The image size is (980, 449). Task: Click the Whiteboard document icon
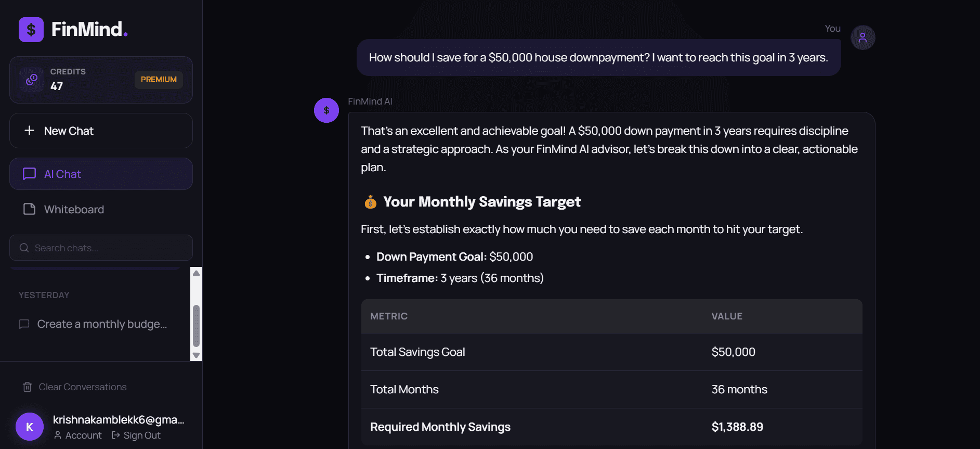[x=30, y=209]
